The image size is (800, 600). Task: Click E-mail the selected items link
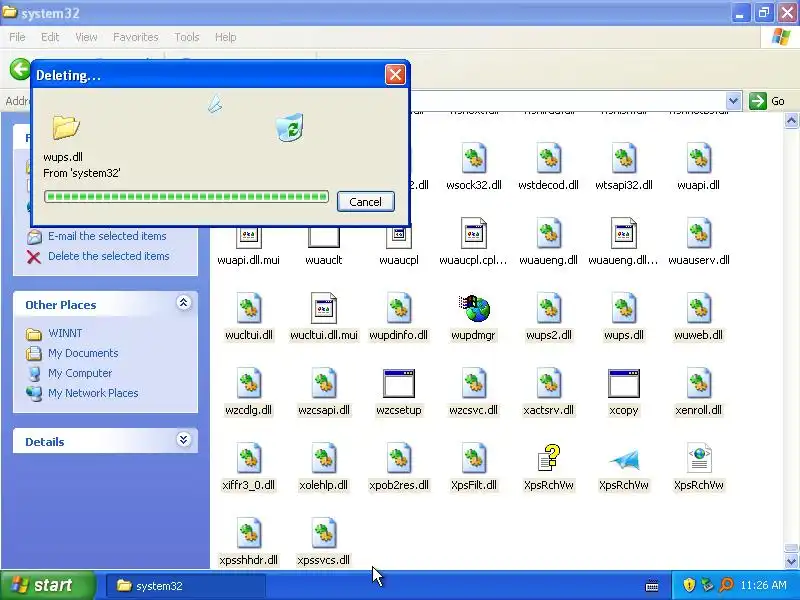(x=107, y=236)
